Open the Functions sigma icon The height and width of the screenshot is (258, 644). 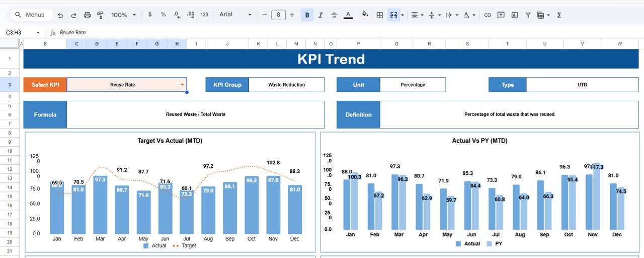tap(559, 15)
